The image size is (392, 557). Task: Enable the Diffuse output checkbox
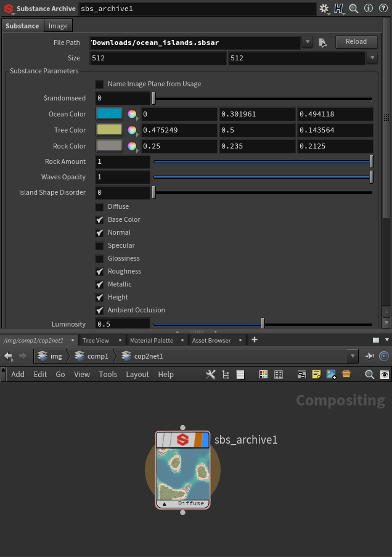(100, 207)
